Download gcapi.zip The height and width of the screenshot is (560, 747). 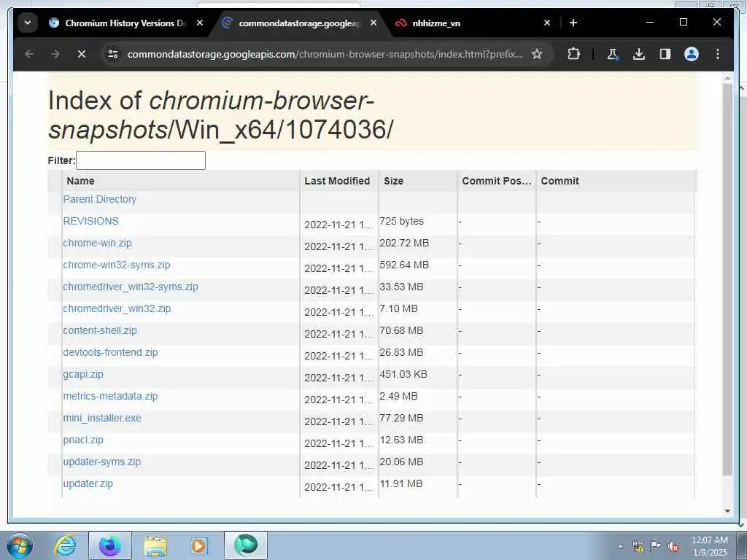(83, 374)
